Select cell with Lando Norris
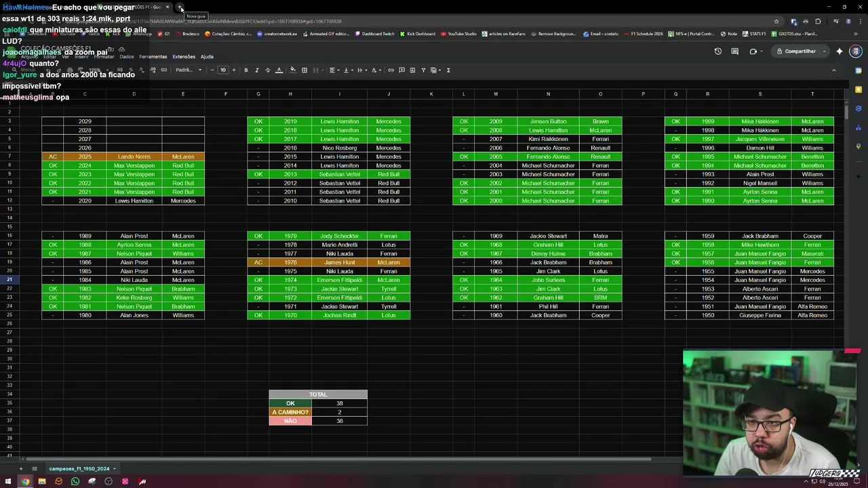The image size is (868, 488). click(x=134, y=157)
